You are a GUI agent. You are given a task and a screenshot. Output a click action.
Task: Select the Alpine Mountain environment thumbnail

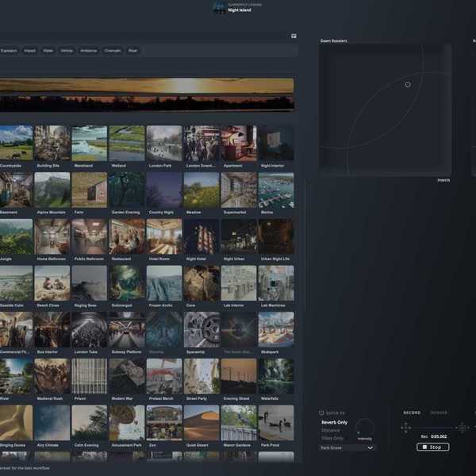pos(52,190)
